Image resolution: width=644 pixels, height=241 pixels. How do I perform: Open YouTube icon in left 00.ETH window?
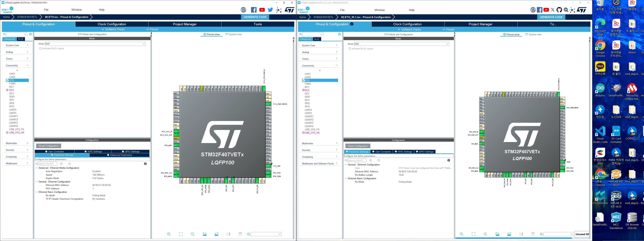click(x=262, y=10)
